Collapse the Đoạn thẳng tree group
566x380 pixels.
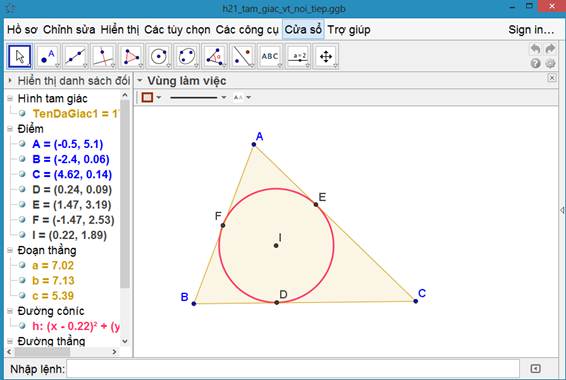[x=10, y=250]
